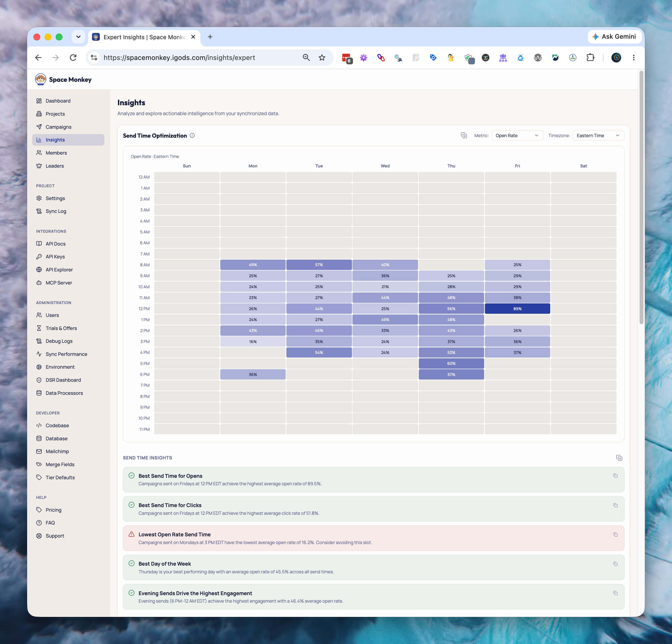Copy all Send Time Insights
The width and height of the screenshot is (672, 644).
pyautogui.click(x=619, y=458)
